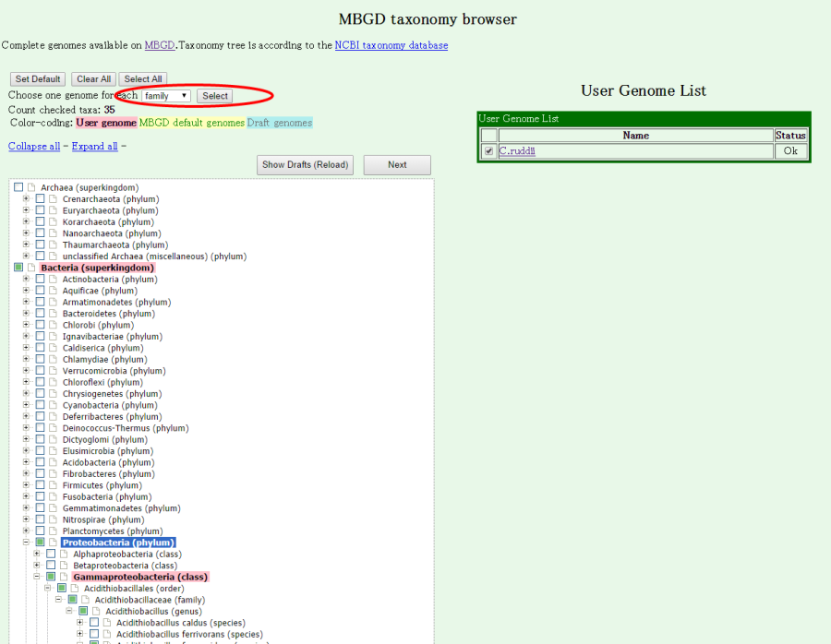Click the page icon beside Gammaproteobacteria
The height and width of the screenshot is (644, 831).
pos(64,577)
